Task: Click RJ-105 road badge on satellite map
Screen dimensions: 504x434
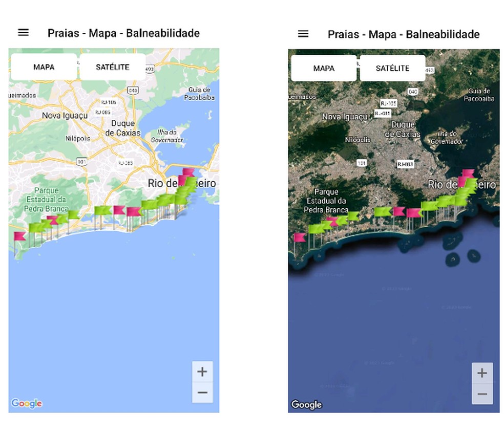Action: (x=388, y=103)
